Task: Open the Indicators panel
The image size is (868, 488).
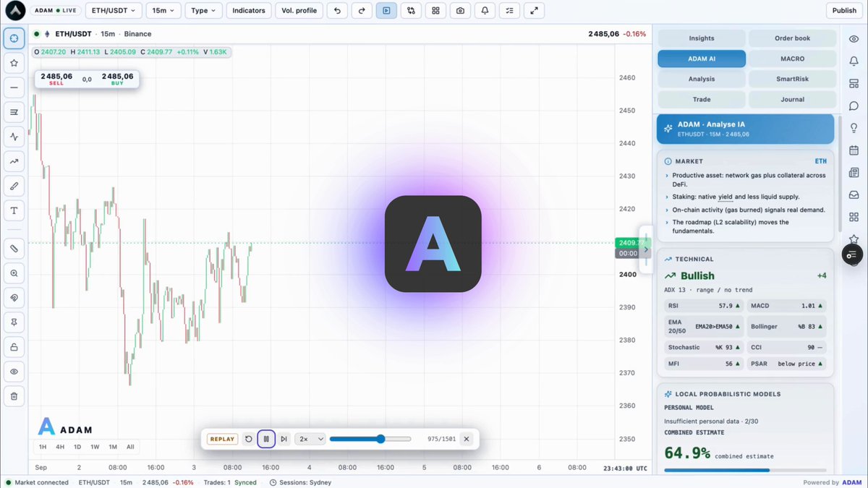Action: [249, 11]
